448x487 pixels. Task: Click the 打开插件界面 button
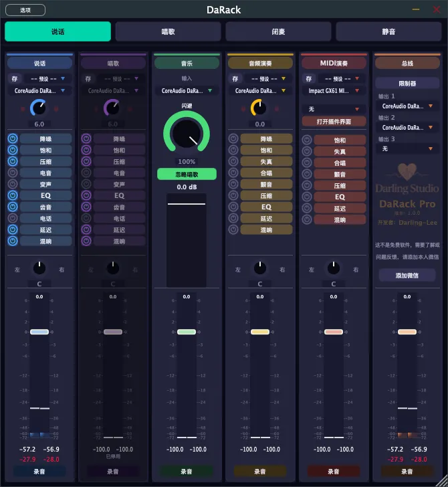tap(334, 122)
